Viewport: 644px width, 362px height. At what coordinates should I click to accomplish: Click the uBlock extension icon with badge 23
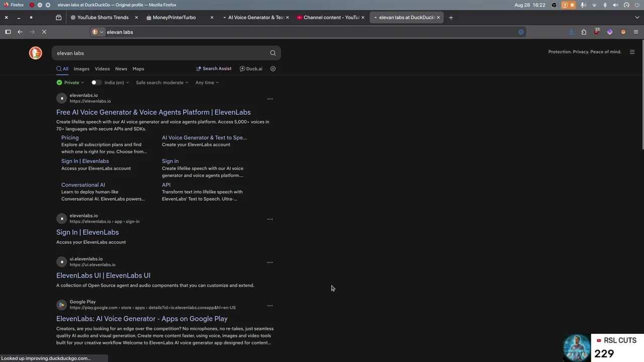[x=597, y=32]
